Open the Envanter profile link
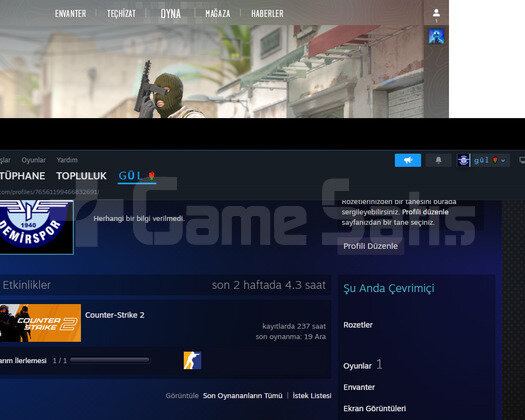 [359, 387]
